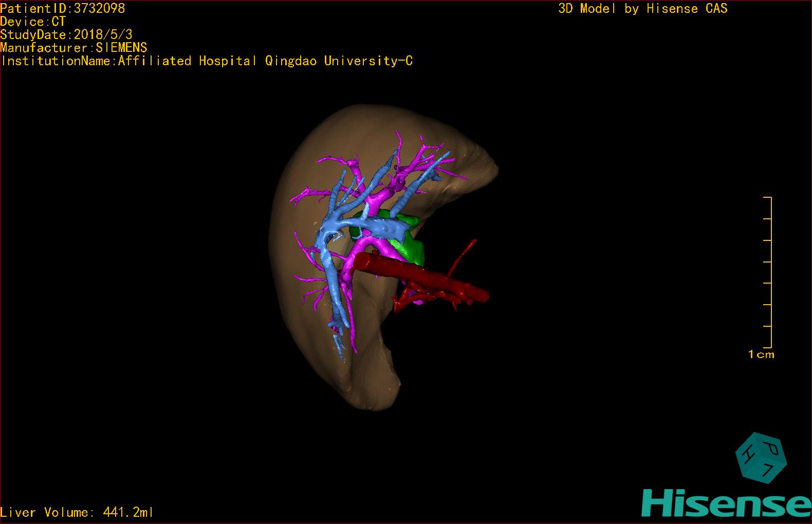
Task: Click the Manufacturer:SIEMENS label
Action: (73, 48)
